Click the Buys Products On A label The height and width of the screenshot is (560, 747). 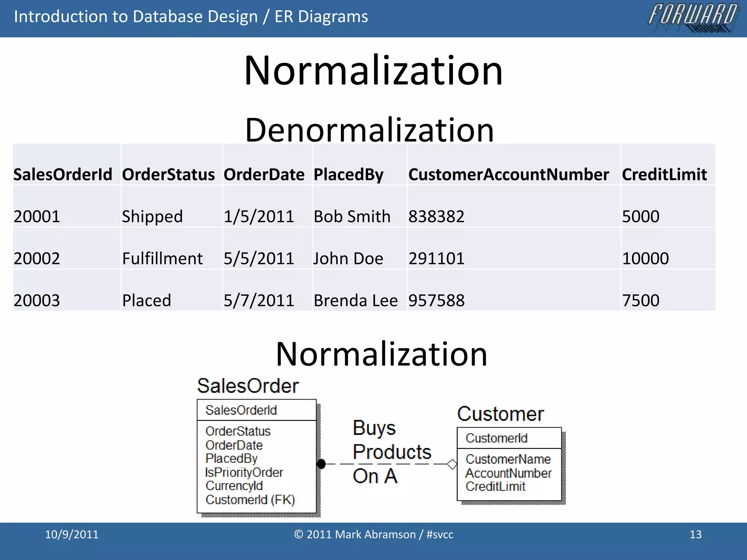[x=391, y=451]
